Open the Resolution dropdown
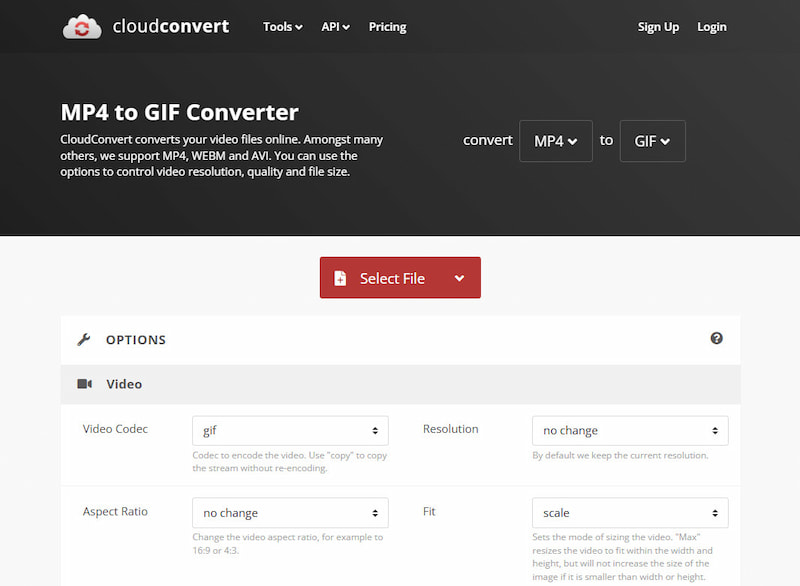The width and height of the screenshot is (800, 586). point(630,430)
